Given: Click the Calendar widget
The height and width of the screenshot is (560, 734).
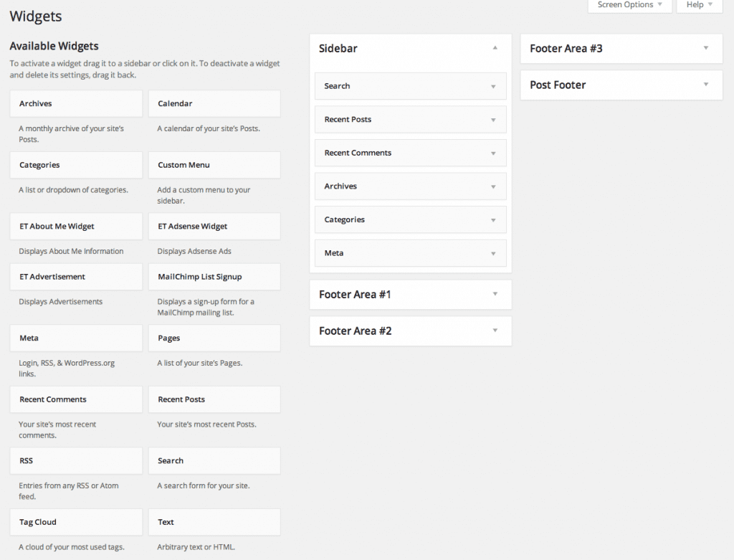Looking at the screenshot, I should click(x=214, y=103).
